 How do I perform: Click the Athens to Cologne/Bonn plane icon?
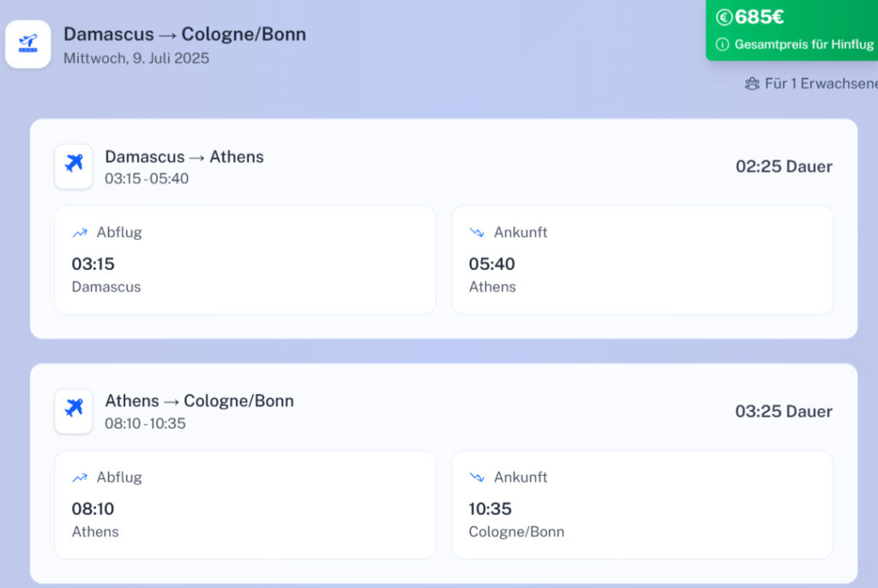(x=74, y=411)
